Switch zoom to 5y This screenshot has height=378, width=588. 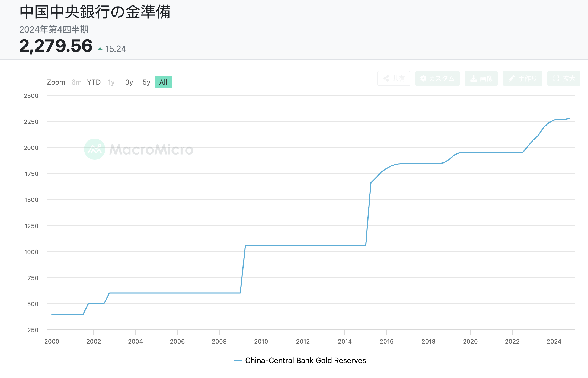146,82
